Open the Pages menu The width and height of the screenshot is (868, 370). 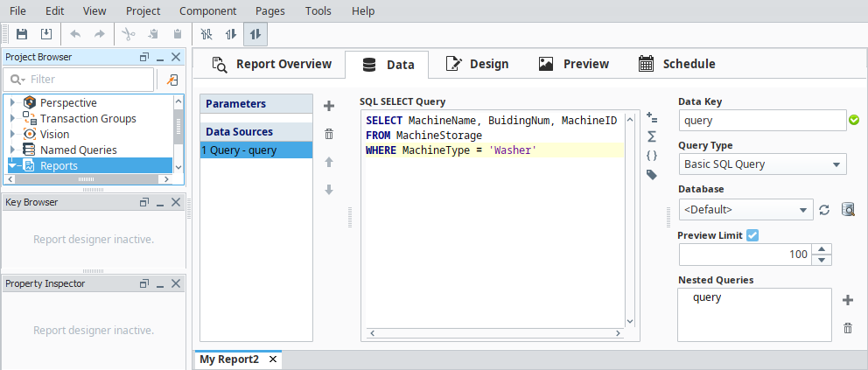(x=270, y=11)
